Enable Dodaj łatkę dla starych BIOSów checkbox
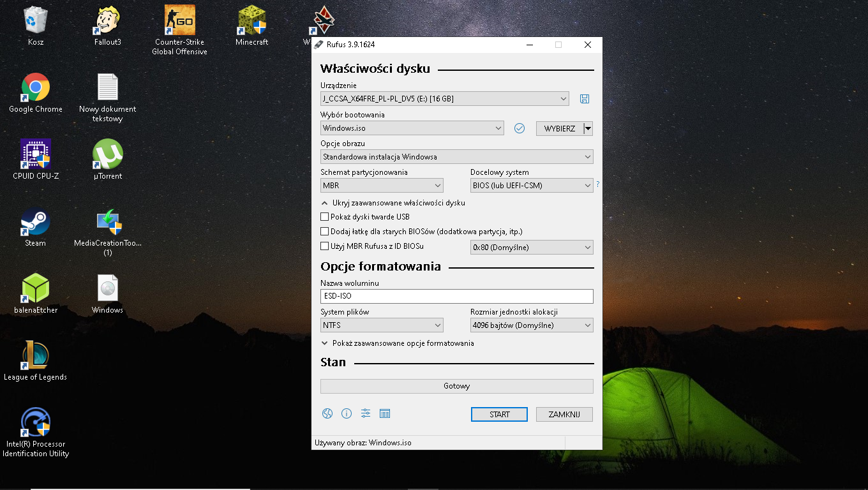The height and width of the screenshot is (490, 868). pyautogui.click(x=324, y=232)
